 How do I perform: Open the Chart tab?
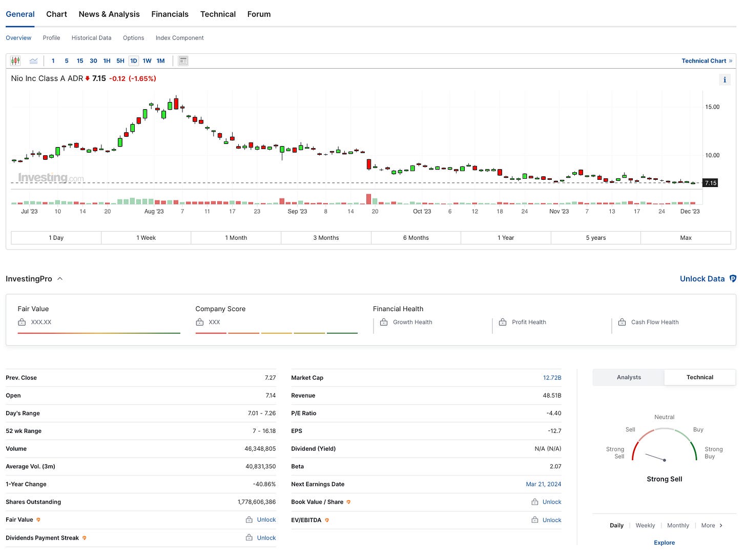click(56, 14)
